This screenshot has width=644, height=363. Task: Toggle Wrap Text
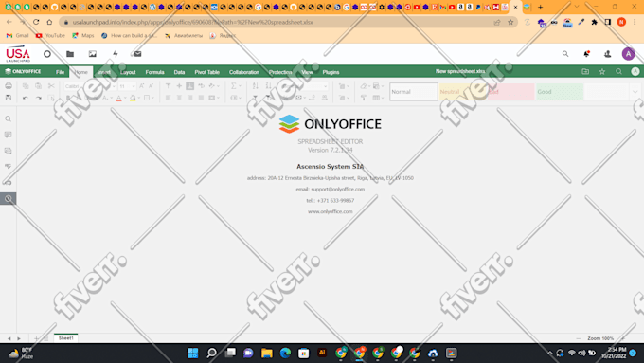click(201, 86)
